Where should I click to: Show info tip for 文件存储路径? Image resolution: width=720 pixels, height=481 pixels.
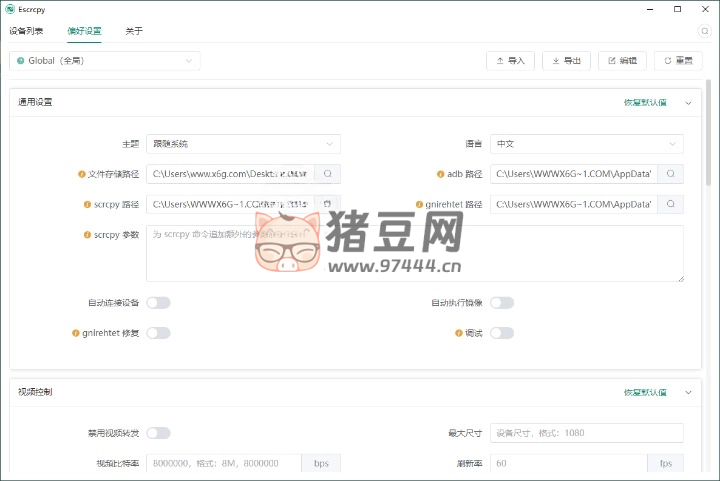coord(82,174)
